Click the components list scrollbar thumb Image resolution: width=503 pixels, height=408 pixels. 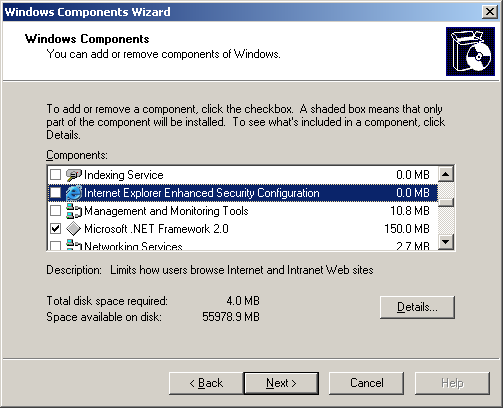(x=446, y=203)
